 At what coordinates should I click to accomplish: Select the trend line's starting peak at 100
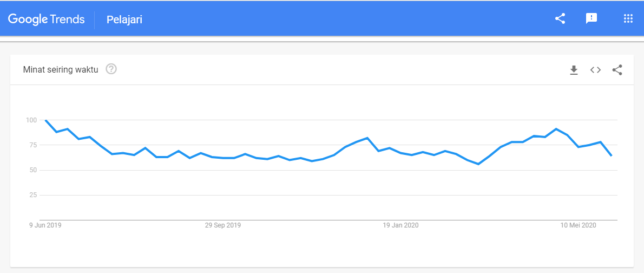point(45,120)
